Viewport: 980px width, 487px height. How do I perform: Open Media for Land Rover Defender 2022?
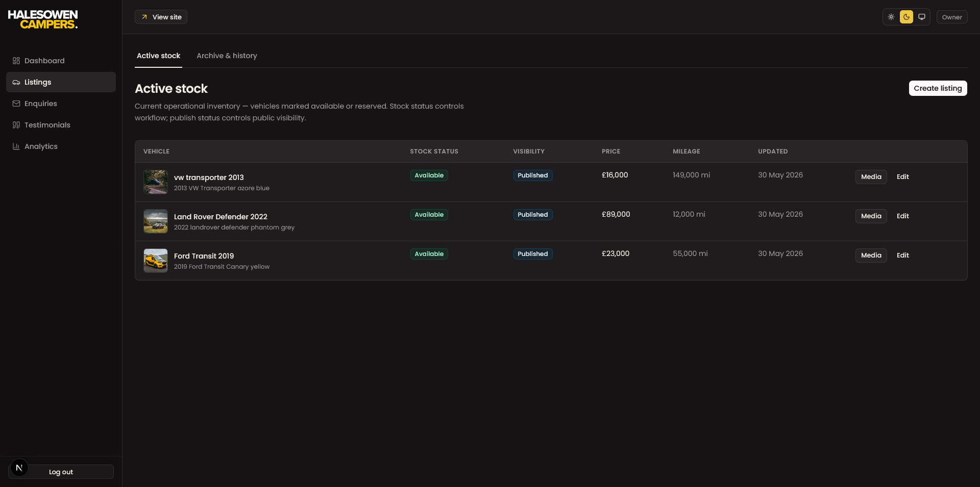click(x=871, y=216)
